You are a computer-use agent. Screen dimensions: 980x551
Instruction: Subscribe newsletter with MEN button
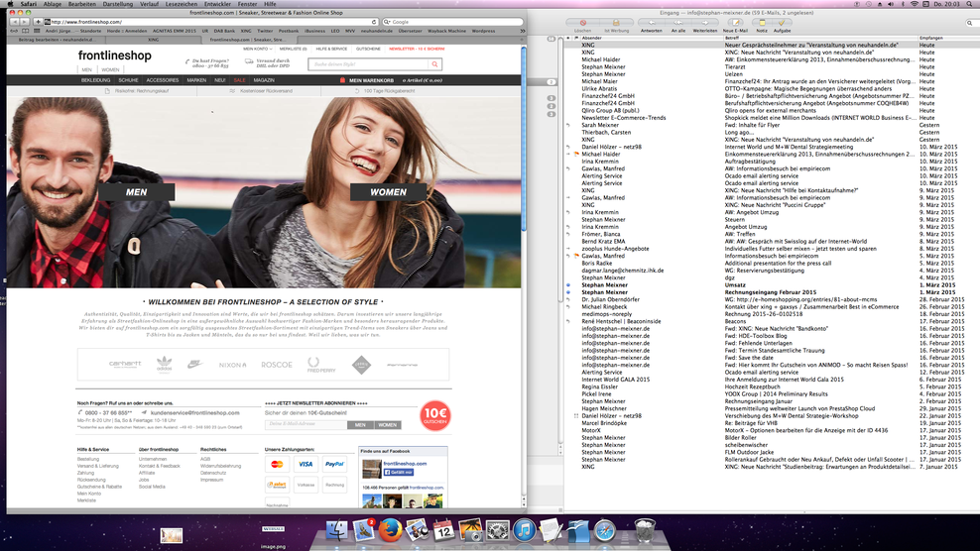click(x=360, y=425)
